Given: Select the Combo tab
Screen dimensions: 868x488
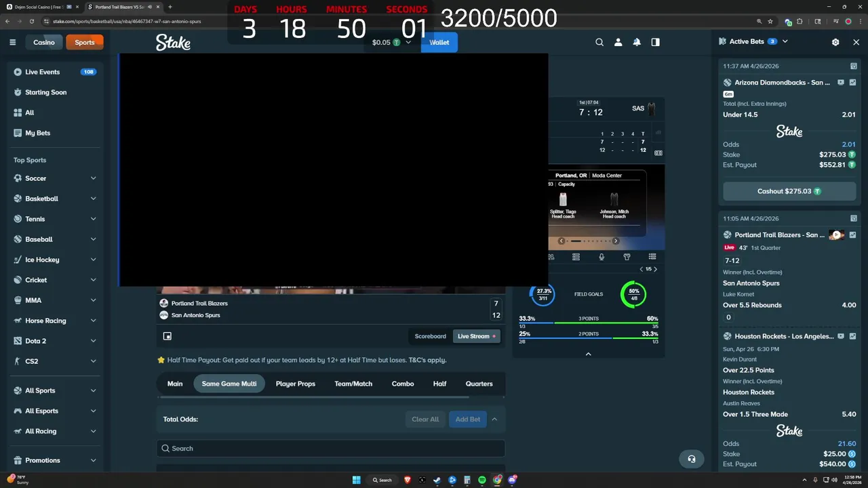Looking at the screenshot, I should click(x=403, y=384).
